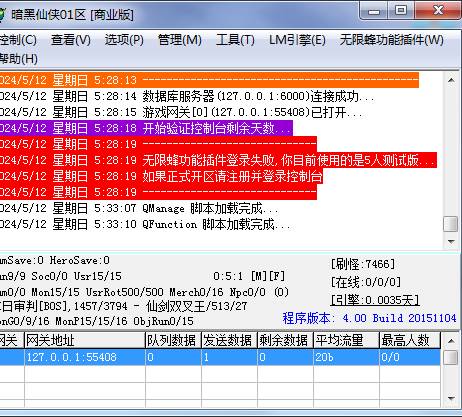Click the [在线:0/0/0] status text

point(365,282)
